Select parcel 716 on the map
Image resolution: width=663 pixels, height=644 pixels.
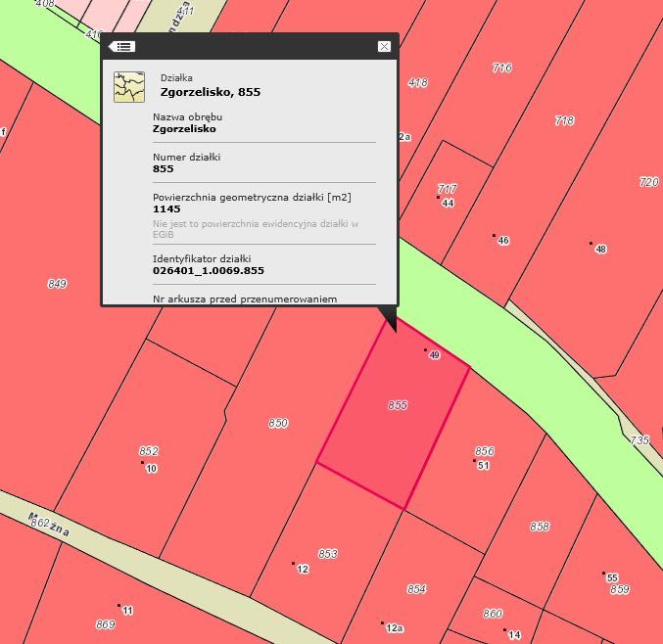pos(502,68)
